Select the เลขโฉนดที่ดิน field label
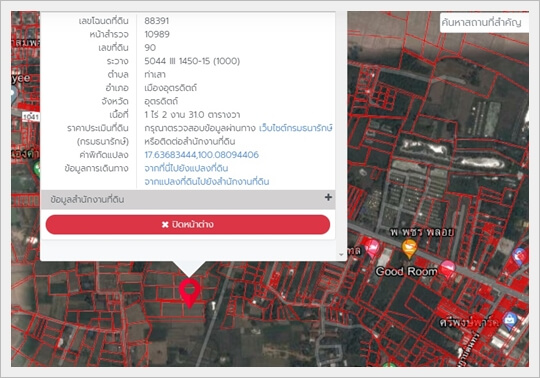This screenshot has height=378, width=540. (103, 21)
